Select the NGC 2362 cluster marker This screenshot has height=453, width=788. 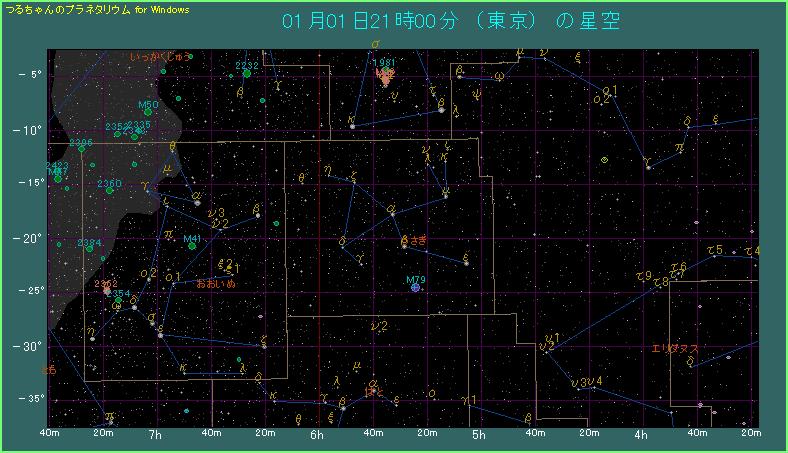pos(107,292)
